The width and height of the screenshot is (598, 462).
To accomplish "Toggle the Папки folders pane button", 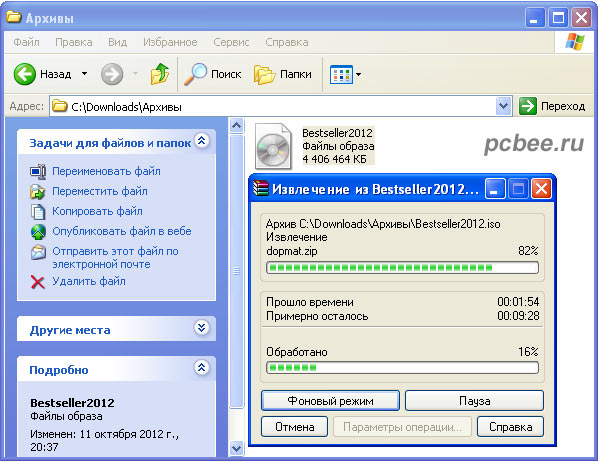I will point(283,74).
